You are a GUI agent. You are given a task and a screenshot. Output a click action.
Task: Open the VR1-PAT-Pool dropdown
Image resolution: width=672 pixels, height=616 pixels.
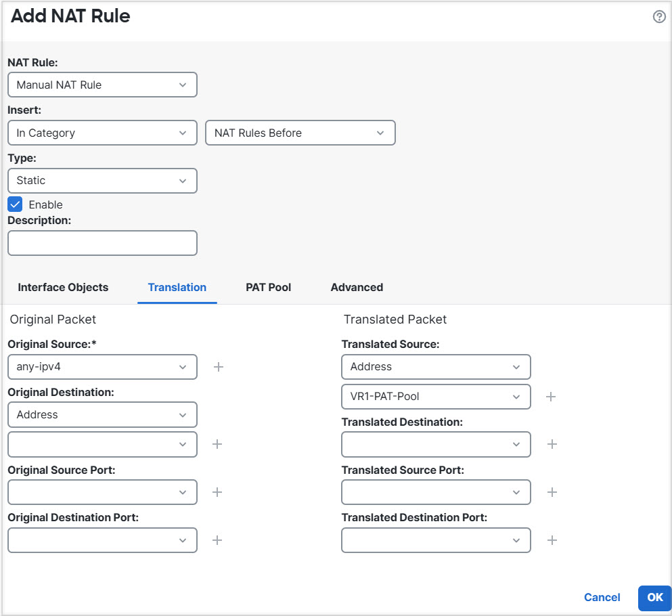[x=436, y=397]
